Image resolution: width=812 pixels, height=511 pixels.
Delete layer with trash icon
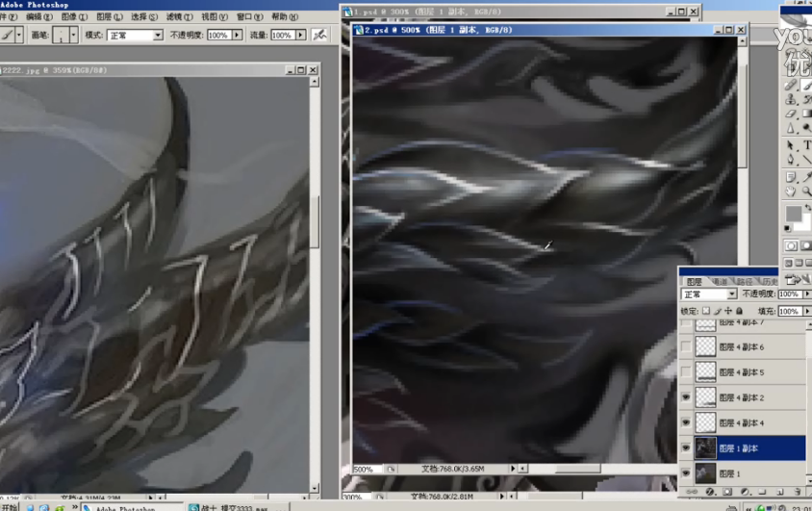pos(798,492)
